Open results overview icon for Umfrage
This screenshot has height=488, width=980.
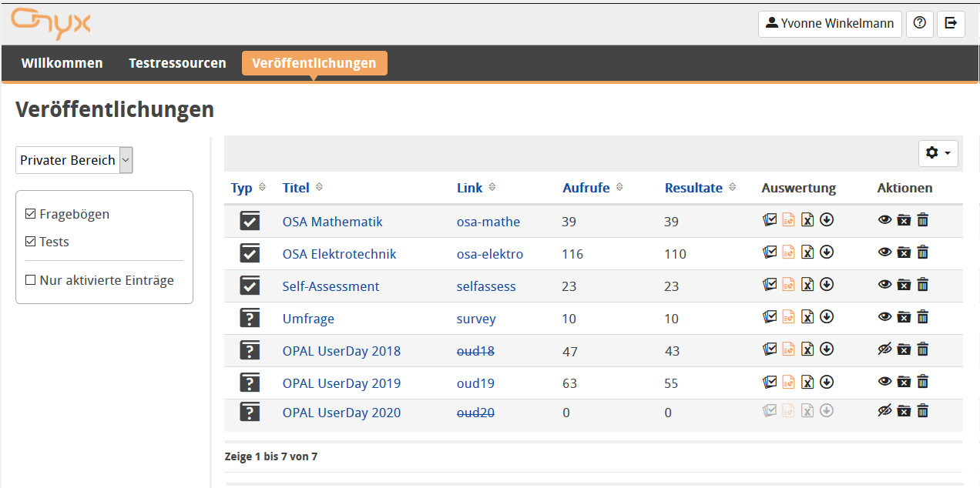(x=769, y=316)
